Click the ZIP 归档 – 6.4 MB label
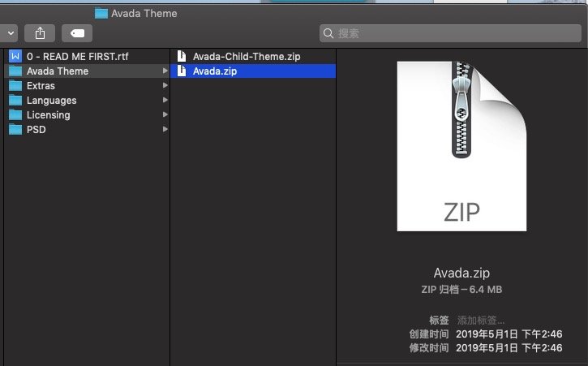This screenshot has height=366, width=588. (x=461, y=290)
